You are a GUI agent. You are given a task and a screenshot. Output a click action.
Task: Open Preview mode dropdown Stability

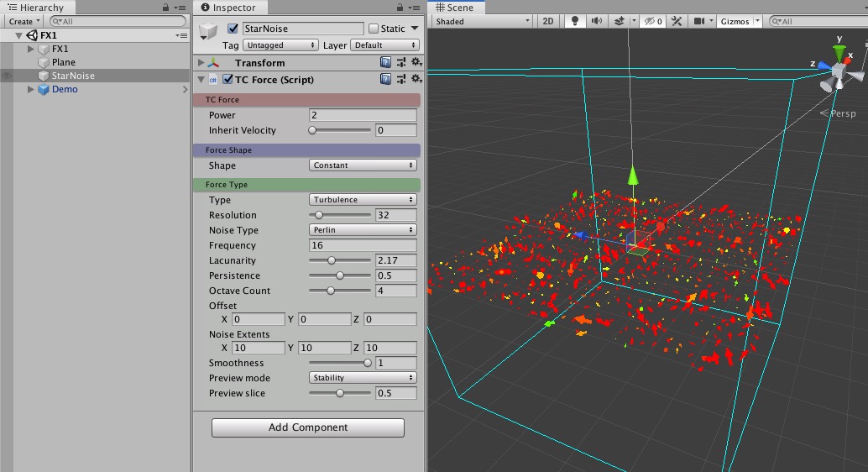pos(363,378)
